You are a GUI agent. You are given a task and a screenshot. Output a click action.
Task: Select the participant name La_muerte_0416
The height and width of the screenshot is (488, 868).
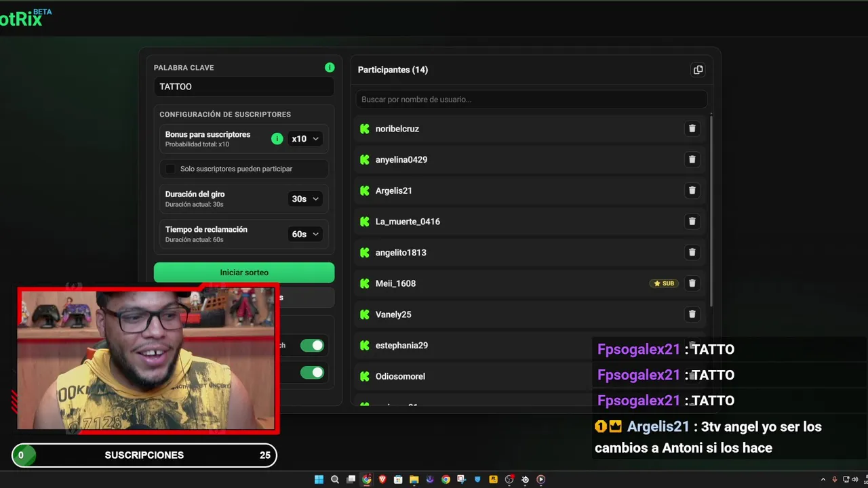tap(408, 222)
